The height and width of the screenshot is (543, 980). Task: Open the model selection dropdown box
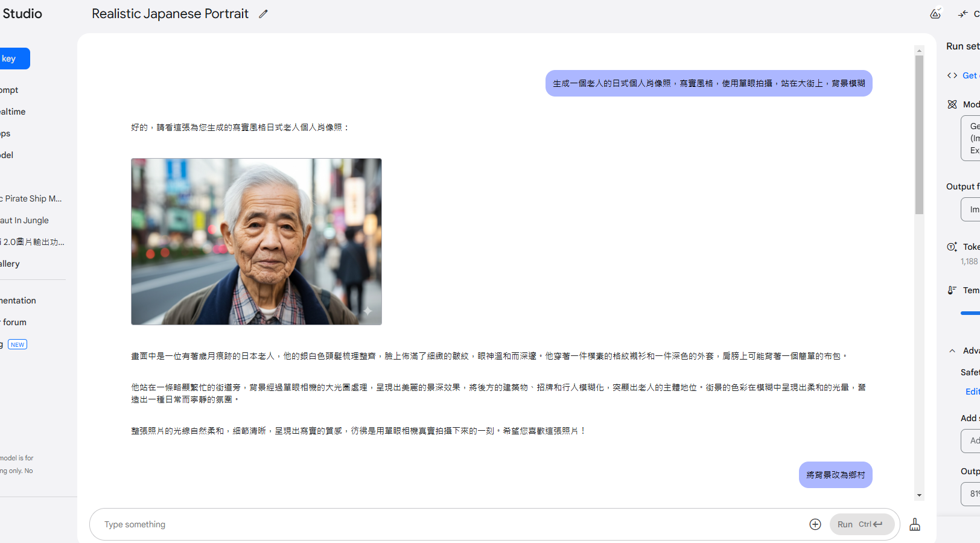point(970,138)
